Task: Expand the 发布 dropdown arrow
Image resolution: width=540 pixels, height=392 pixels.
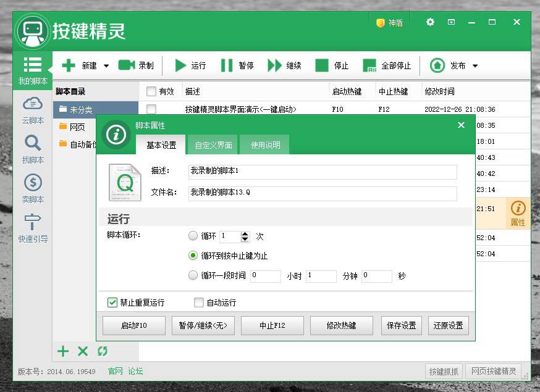Action: point(475,65)
